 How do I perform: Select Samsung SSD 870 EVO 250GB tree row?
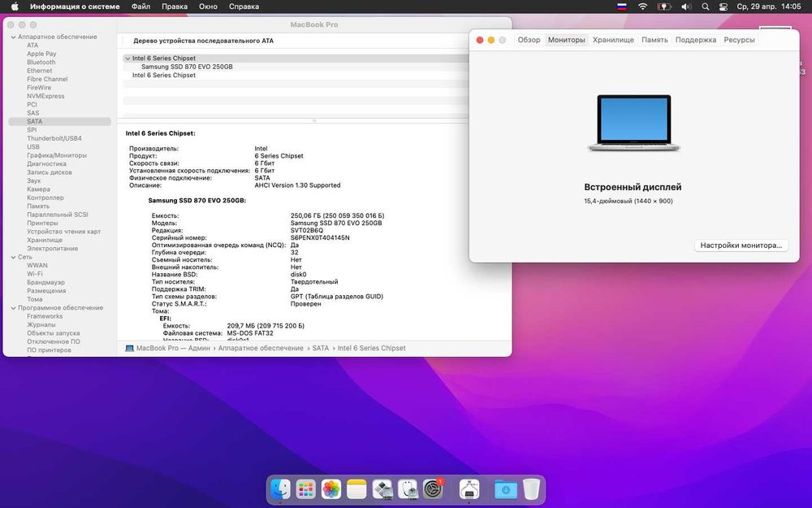tap(187, 67)
